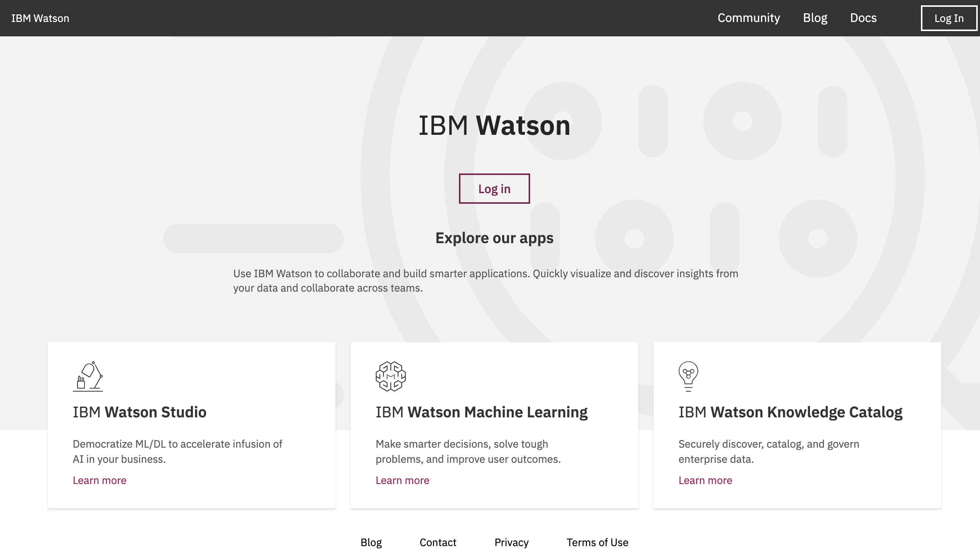The width and height of the screenshot is (980, 559).
Task: Open the footer Terms of Use link
Action: click(x=597, y=542)
